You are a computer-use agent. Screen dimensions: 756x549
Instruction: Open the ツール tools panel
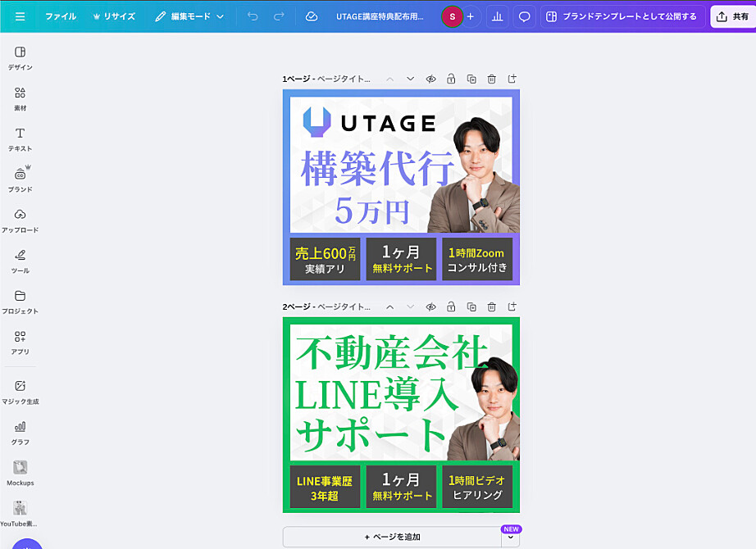[x=20, y=261]
